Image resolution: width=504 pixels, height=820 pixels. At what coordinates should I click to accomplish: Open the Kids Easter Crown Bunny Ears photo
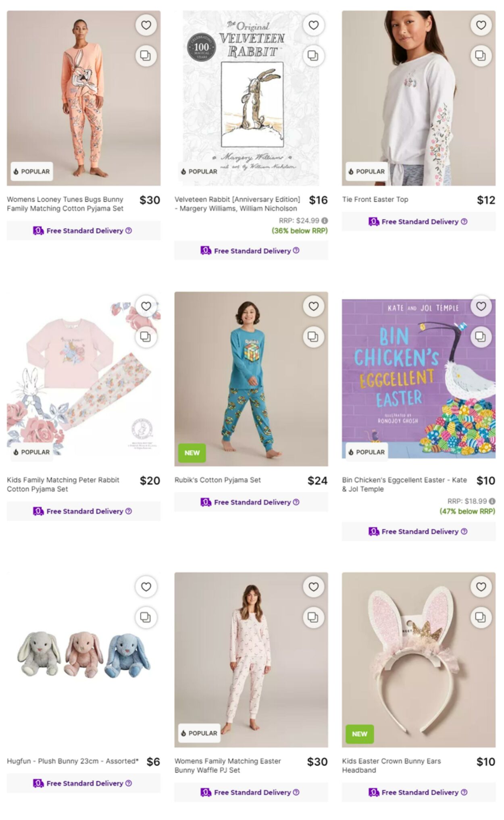419,660
